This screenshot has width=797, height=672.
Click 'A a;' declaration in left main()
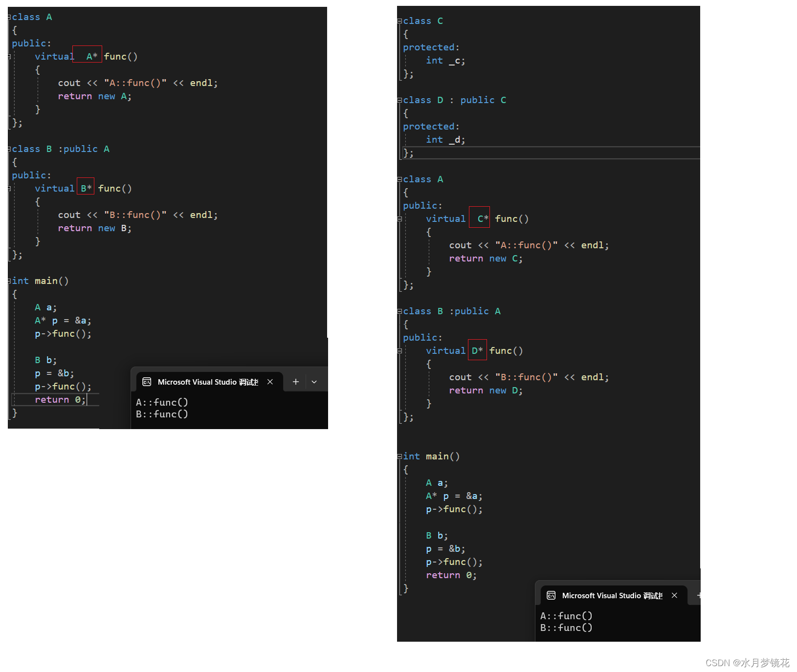click(46, 307)
